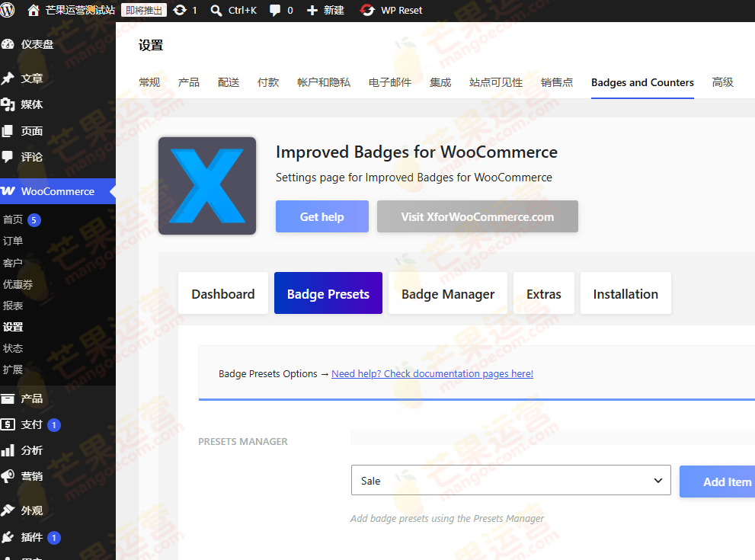Open WooCommerce 首页 submenu item
Screen dimensions: 755x560
[13, 219]
